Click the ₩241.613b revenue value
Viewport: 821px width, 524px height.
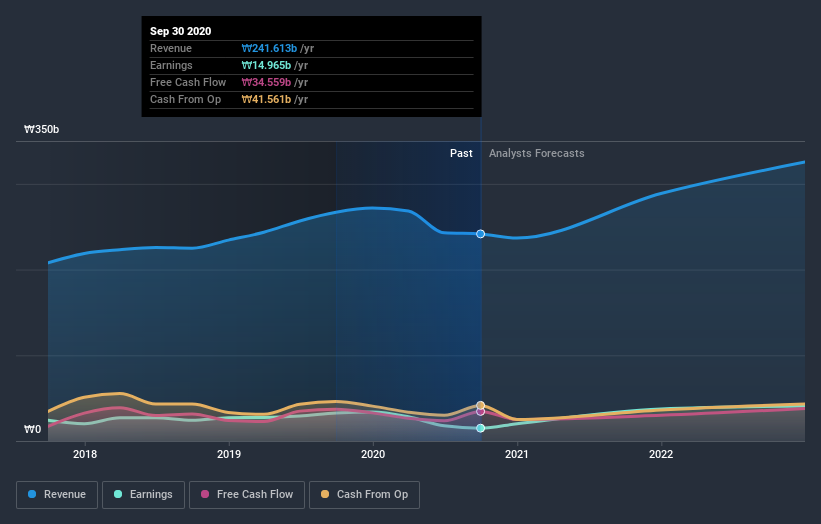(269, 48)
